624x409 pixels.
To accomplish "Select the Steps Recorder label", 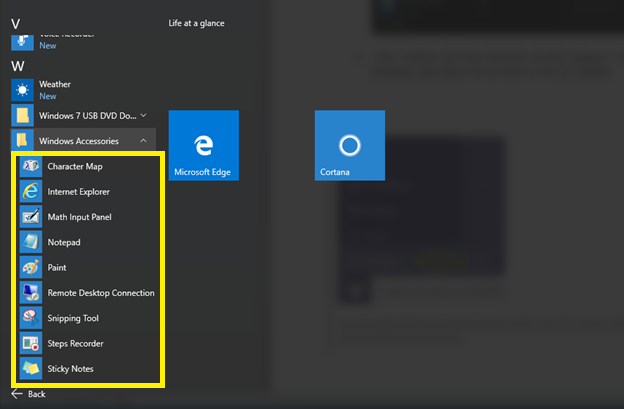I will click(x=75, y=344).
